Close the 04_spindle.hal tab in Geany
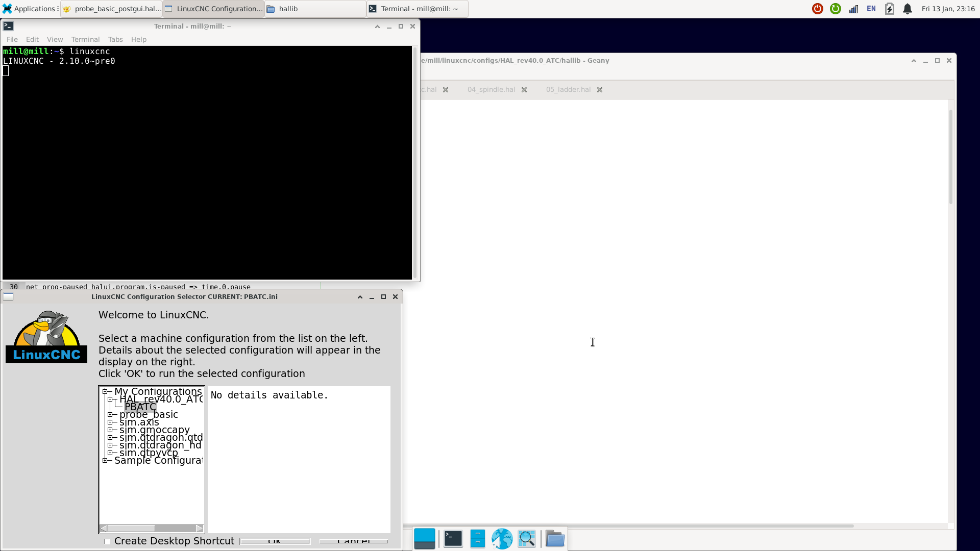The width and height of the screenshot is (980, 551). [524, 90]
